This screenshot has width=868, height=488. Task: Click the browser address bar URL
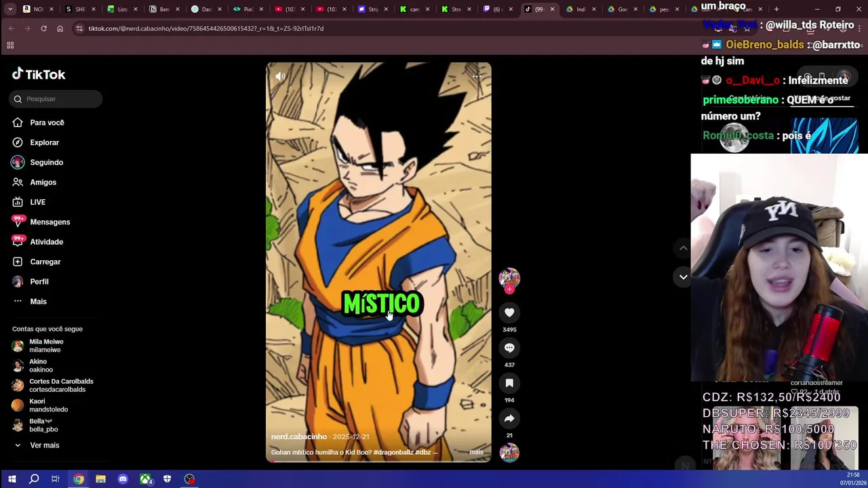206,28
